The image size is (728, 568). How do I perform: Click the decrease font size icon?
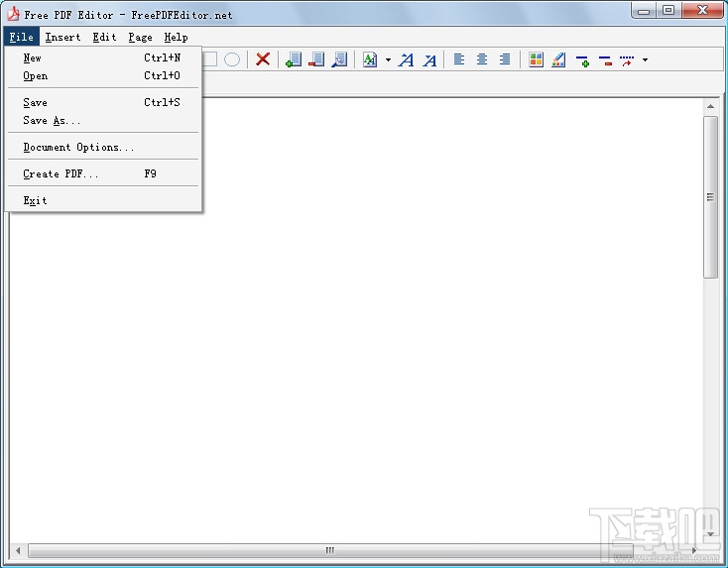coord(429,59)
